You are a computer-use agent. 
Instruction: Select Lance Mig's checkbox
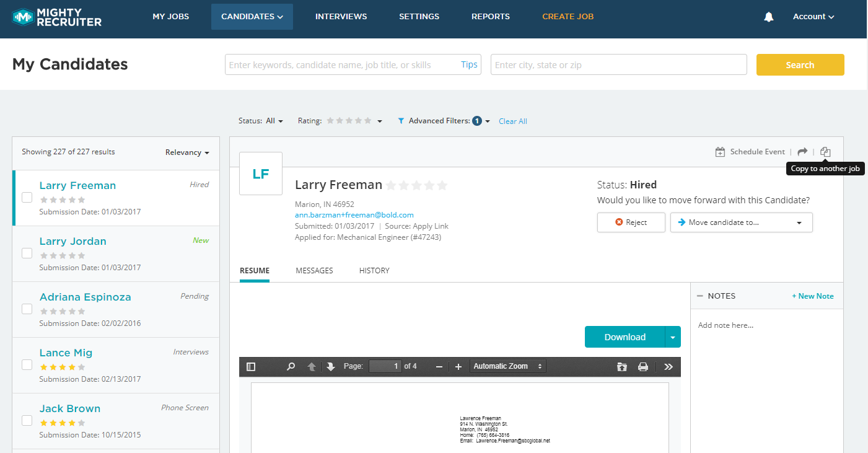tap(27, 365)
